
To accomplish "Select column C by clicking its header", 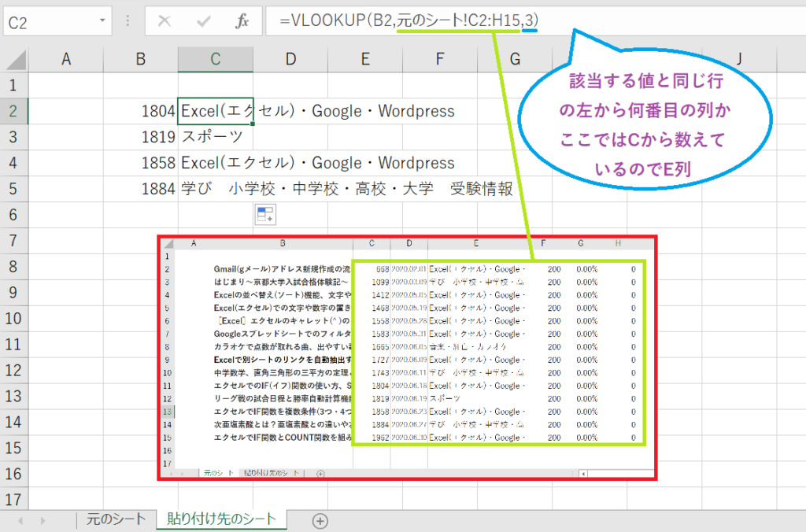I will [x=215, y=58].
